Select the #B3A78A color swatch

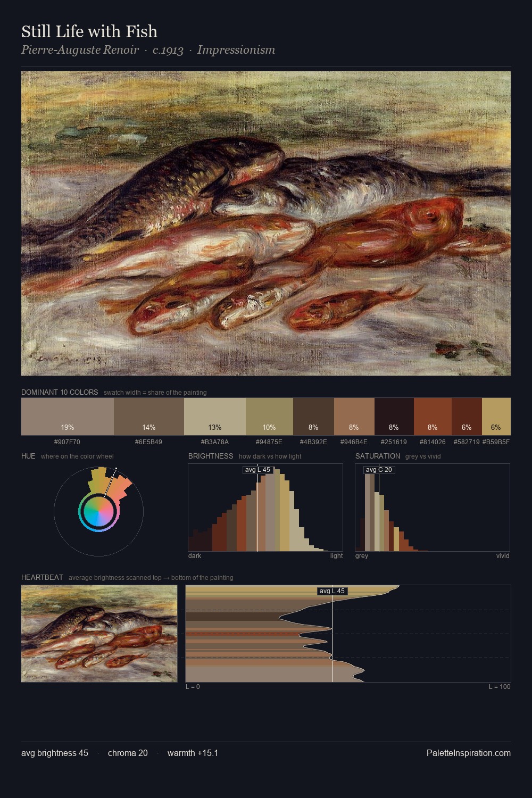[215, 417]
